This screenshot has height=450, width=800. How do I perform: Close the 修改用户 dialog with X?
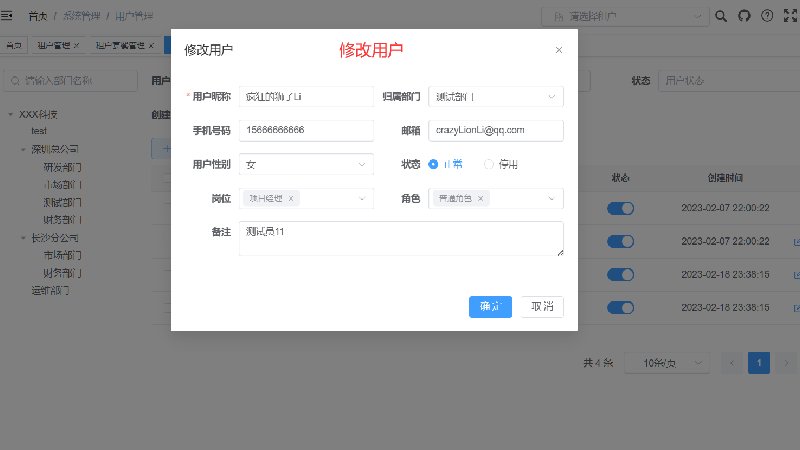click(x=559, y=50)
